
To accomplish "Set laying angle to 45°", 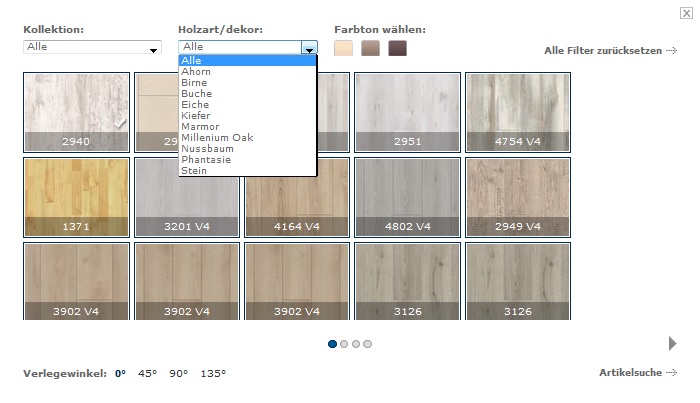I will click(147, 374).
